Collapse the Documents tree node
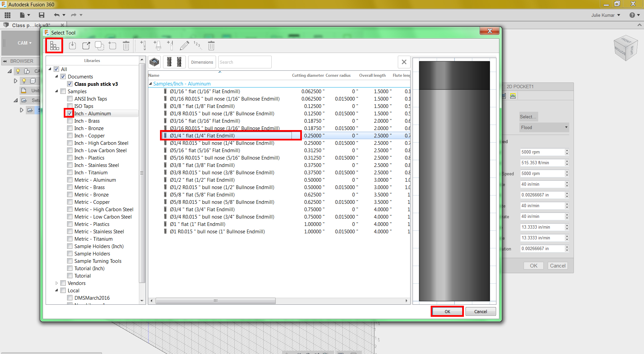Viewport: 644px width, 354px height. point(57,76)
